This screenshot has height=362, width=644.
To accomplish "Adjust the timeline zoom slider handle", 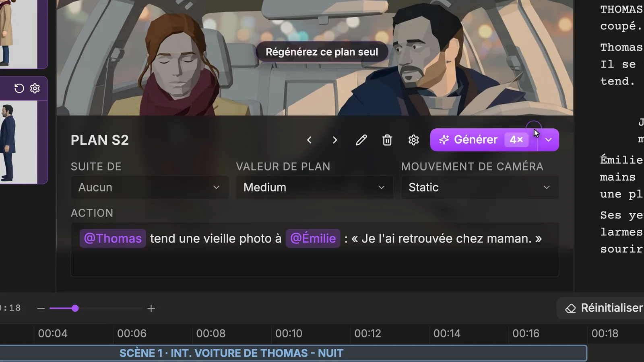I will click(x=75, y=309).
